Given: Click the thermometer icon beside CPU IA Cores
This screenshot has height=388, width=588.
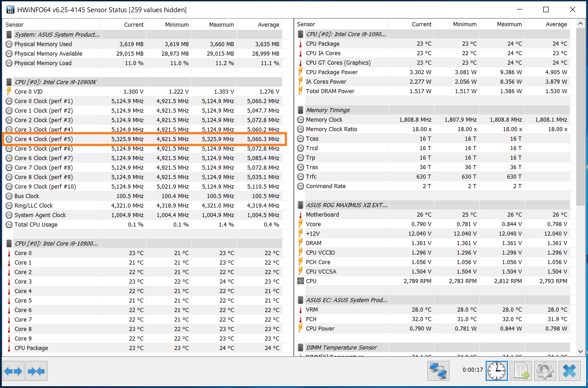Looking at the screenshot, I should coord(301,53).
